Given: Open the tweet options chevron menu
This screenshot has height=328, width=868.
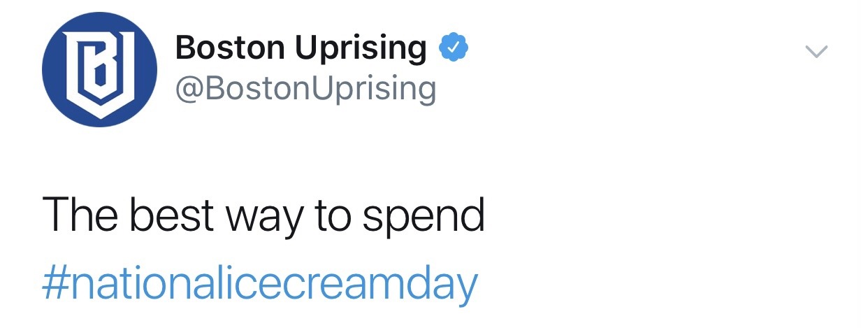Looking at the screenshot, I should (816, 51).
